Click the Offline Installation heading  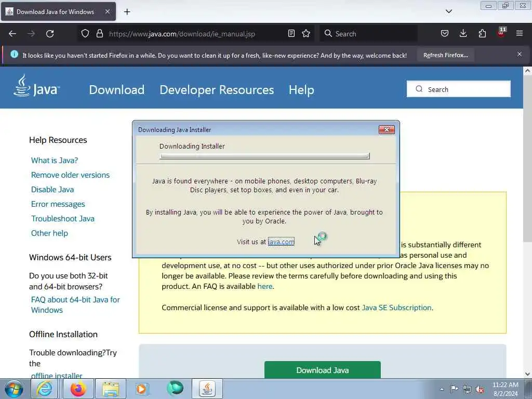(63, 335)
